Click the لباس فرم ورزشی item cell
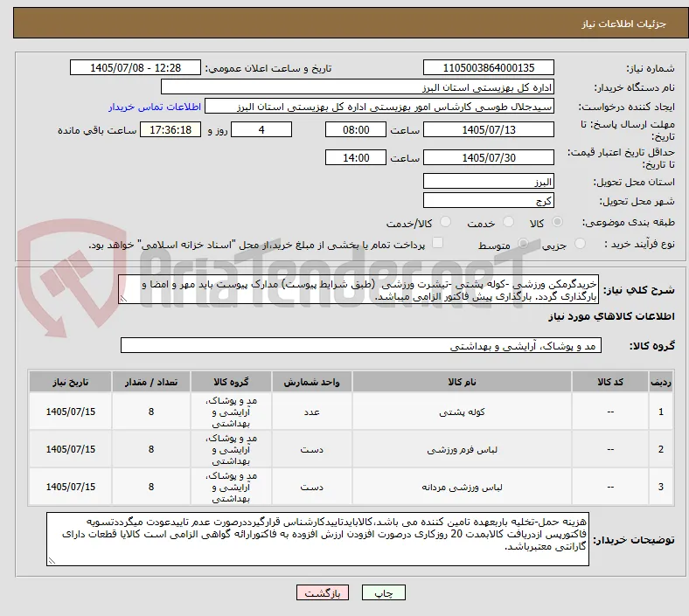 coord(462,450)
